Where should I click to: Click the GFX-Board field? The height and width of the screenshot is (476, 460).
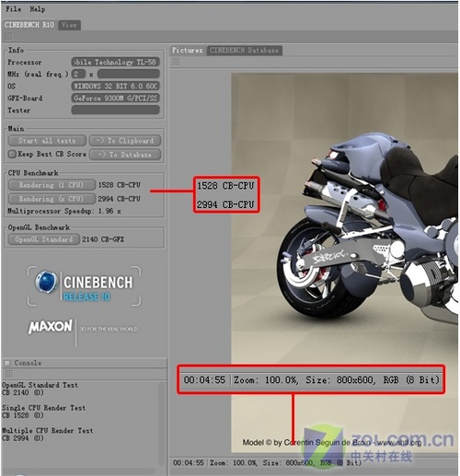(x=116, y=99)
